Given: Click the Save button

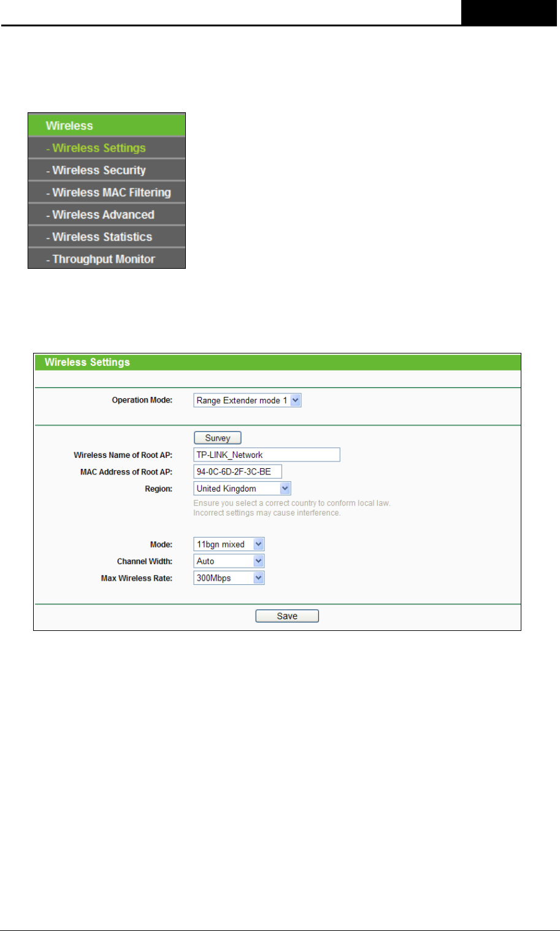Looking at the screenshot, I should click(x=287, y=616).
